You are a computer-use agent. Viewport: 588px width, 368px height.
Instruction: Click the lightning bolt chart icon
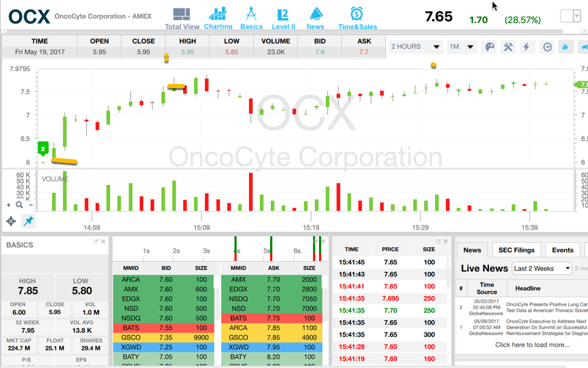tap(526, 47)
